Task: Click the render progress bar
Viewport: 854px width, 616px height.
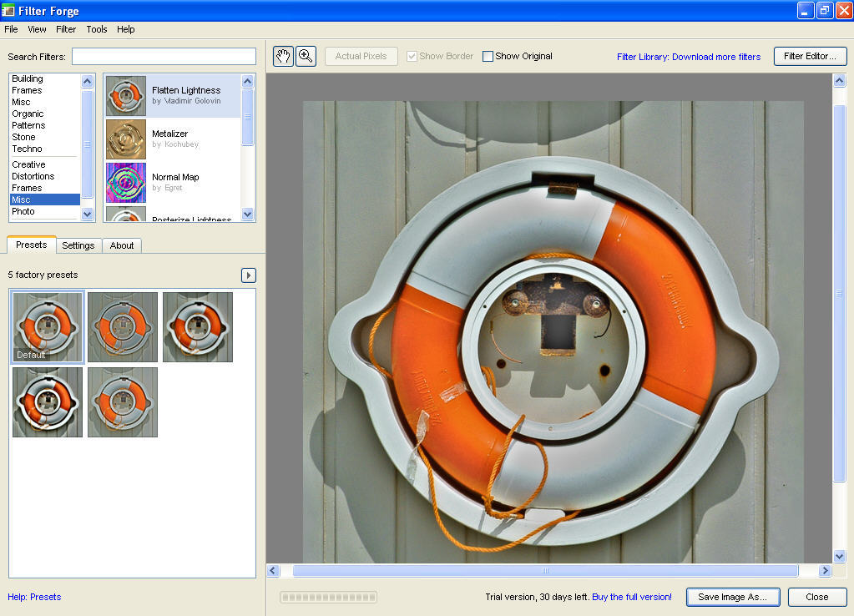Action: [328, 597]
